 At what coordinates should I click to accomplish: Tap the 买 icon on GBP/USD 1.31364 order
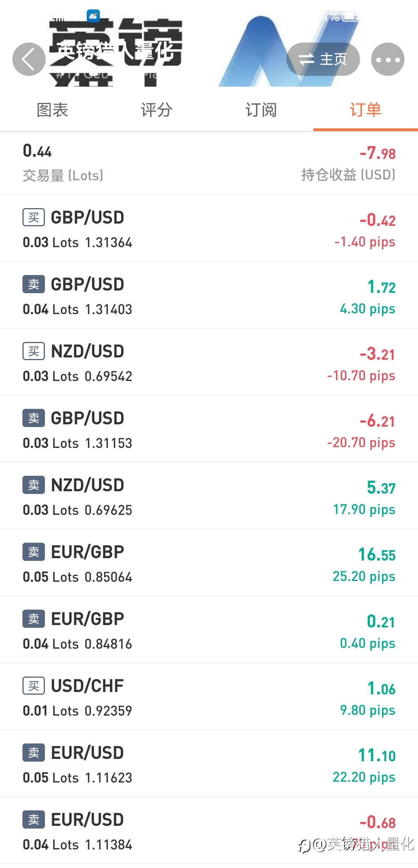click(34, 217)
